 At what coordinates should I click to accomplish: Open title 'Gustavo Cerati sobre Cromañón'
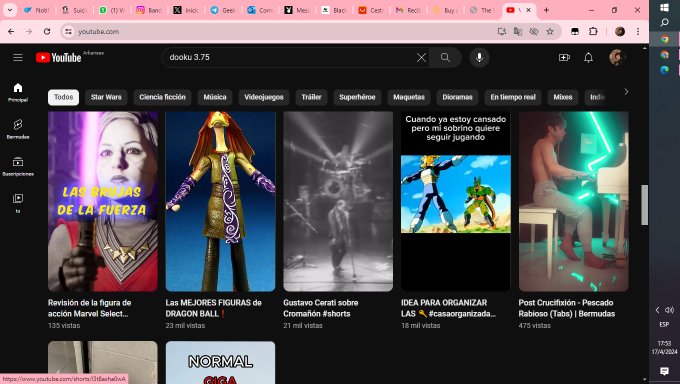[320, 308]
